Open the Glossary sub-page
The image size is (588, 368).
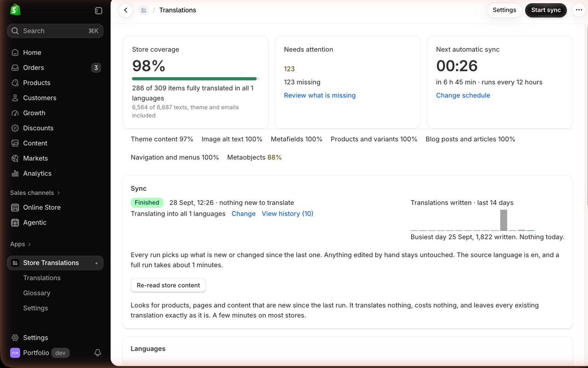point(37,293)
